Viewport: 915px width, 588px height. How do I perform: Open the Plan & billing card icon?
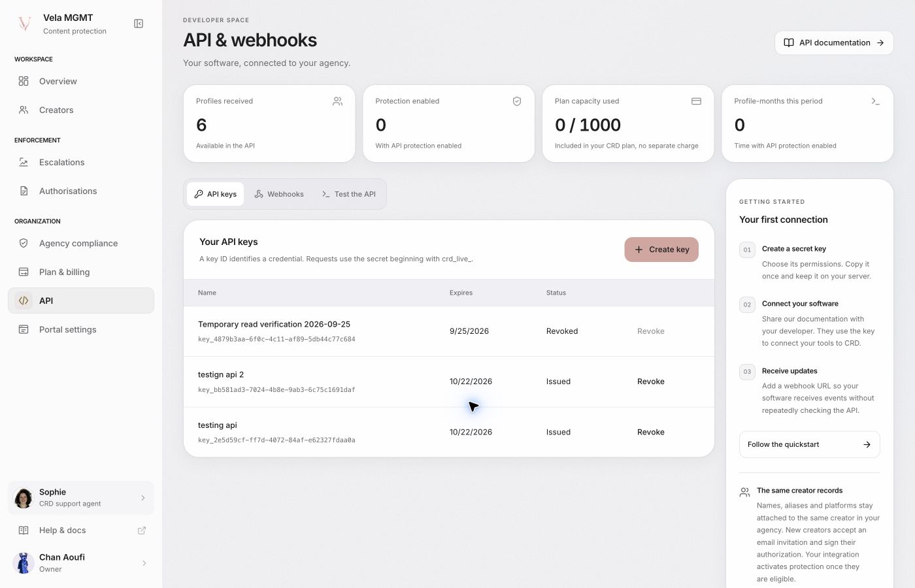[x=24, y=272]
